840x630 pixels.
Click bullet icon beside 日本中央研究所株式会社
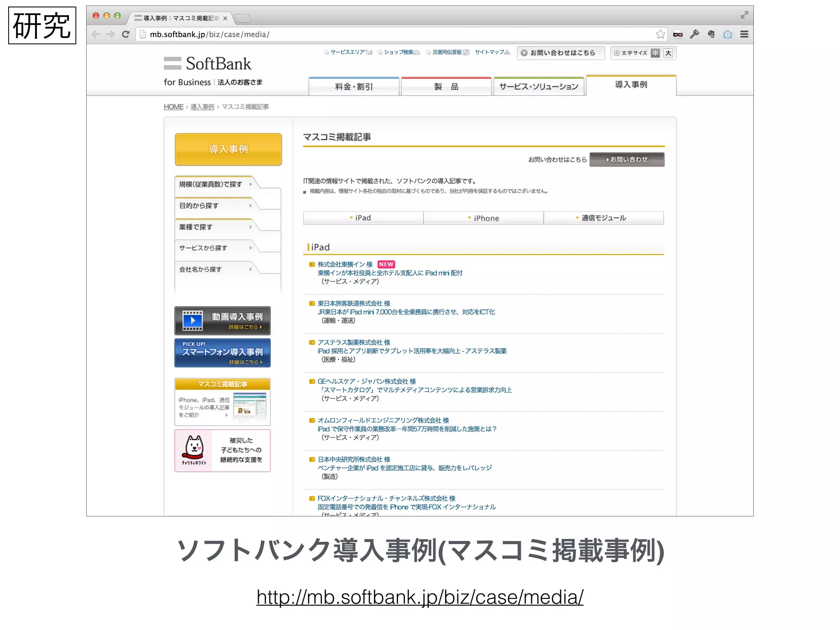tap(312, 459)
